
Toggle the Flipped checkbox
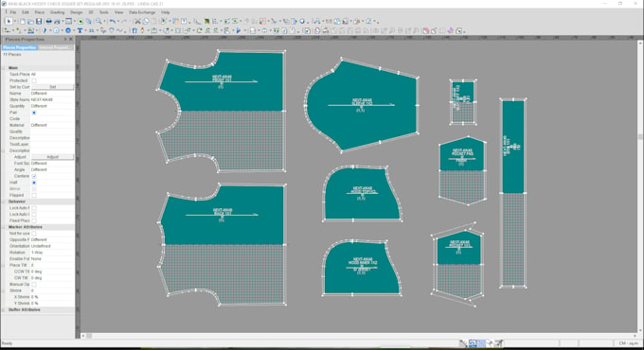pos(34,195)
